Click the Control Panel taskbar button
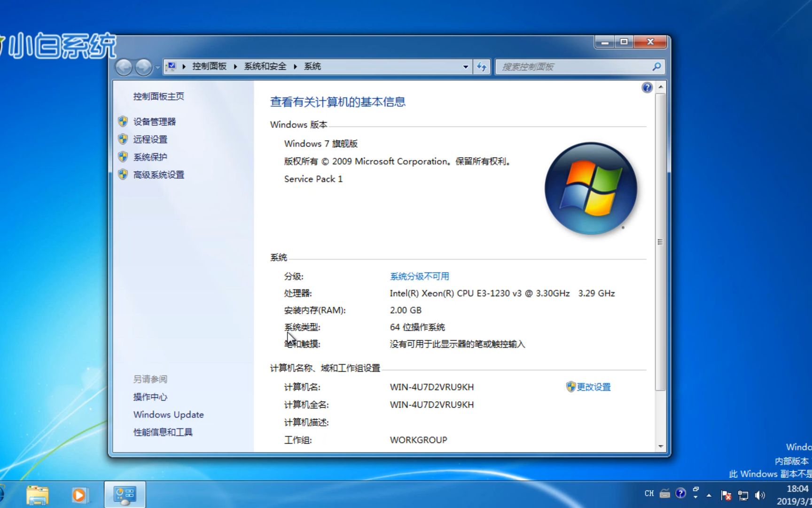 click(125, 495)
